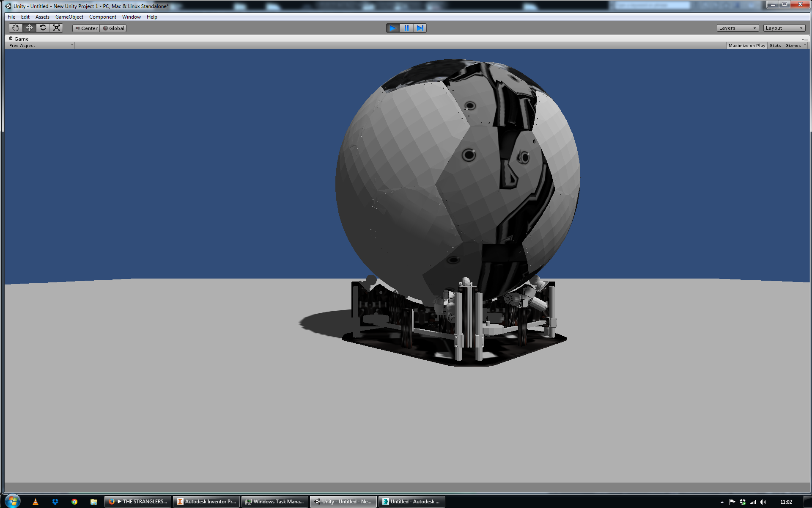Show hidden system tray icons
The image size is (812, 508).
point(722,502)
